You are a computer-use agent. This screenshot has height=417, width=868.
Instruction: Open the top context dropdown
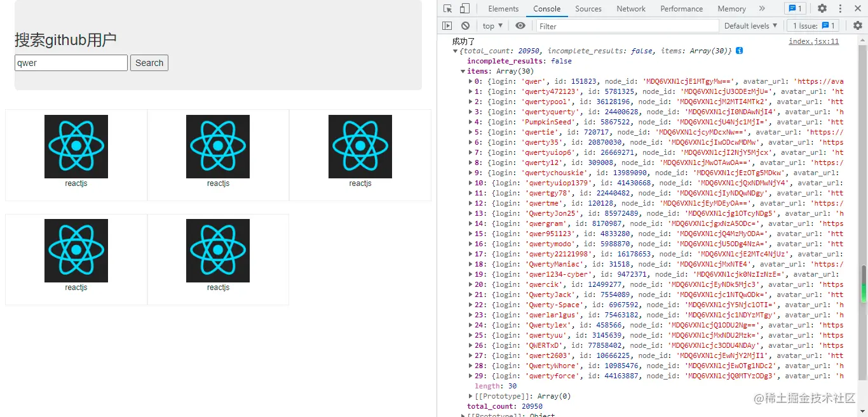(x=492, y=26)
